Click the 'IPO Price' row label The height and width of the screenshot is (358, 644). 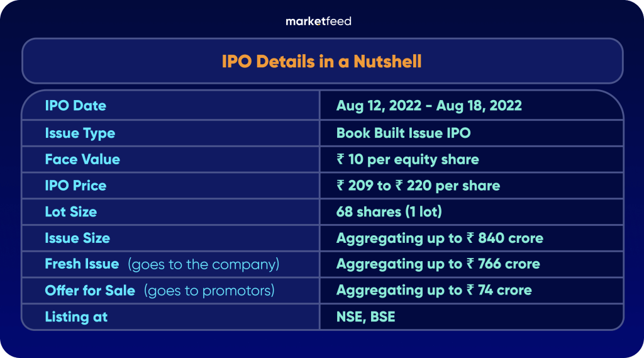point(75,186)
